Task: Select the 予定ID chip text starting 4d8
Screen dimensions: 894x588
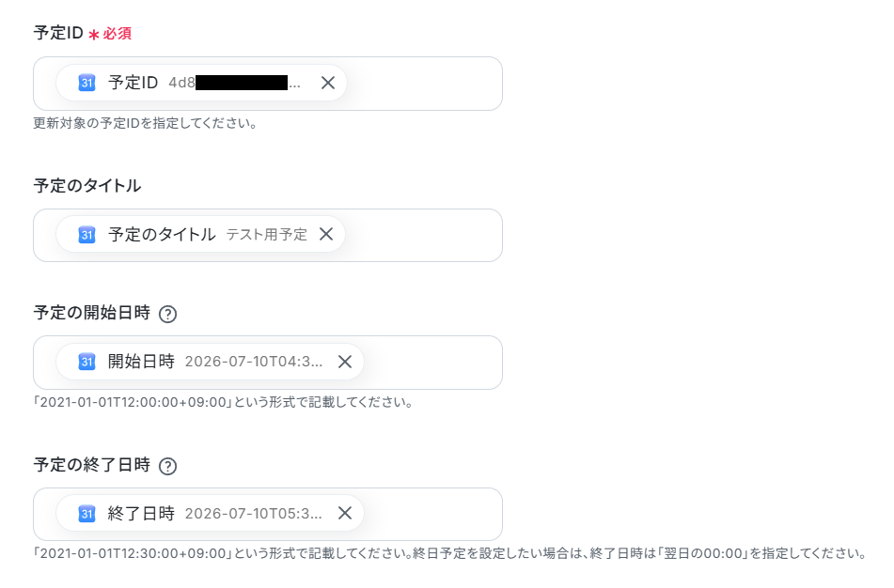Action: pos(234,84)
